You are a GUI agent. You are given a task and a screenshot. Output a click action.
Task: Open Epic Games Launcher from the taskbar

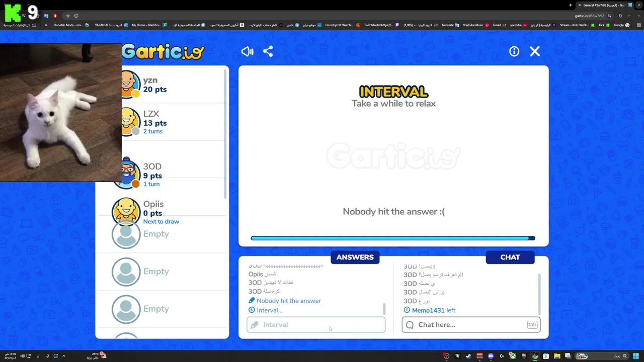point(524,356)
